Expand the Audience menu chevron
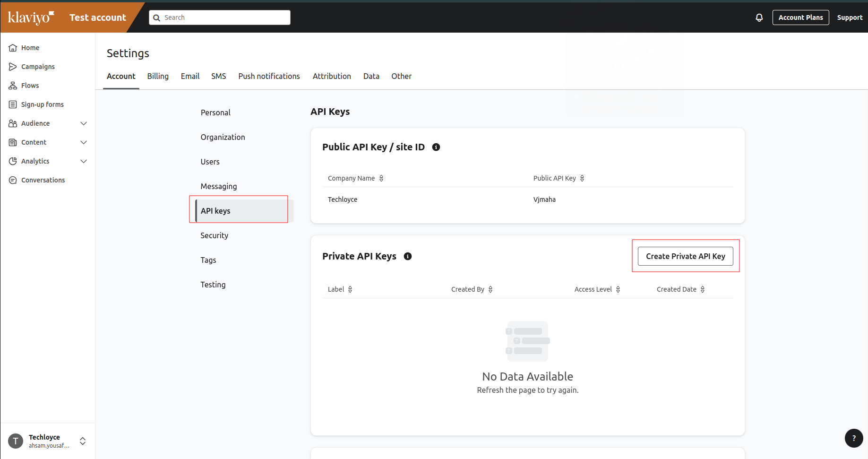The width and height of the screenshot is (868, 459). pos(84,123)
